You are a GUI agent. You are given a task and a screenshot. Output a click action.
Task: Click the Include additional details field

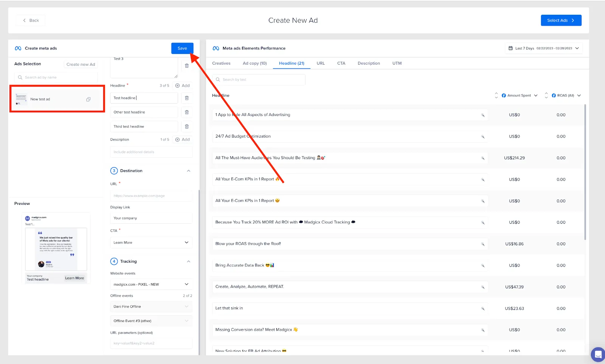[151, 152]
